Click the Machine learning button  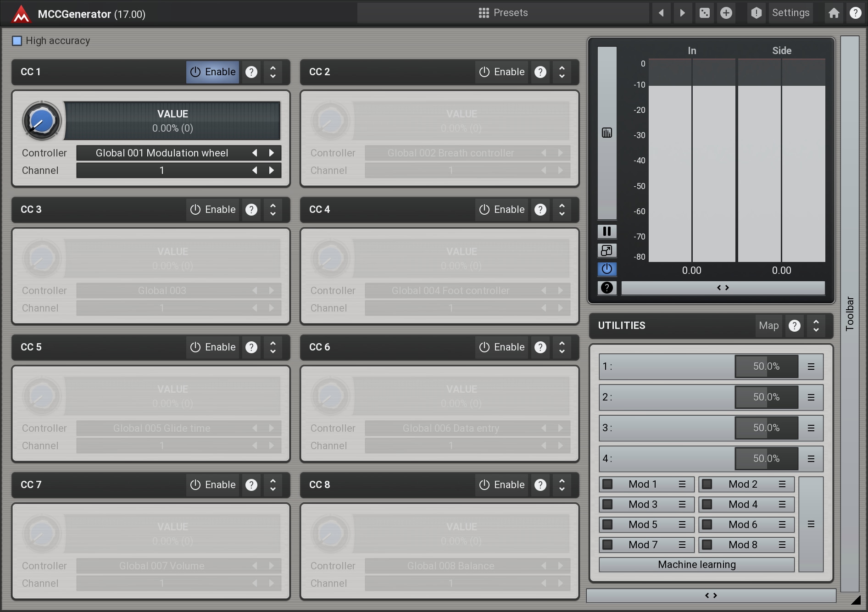[x=696, y=565]
